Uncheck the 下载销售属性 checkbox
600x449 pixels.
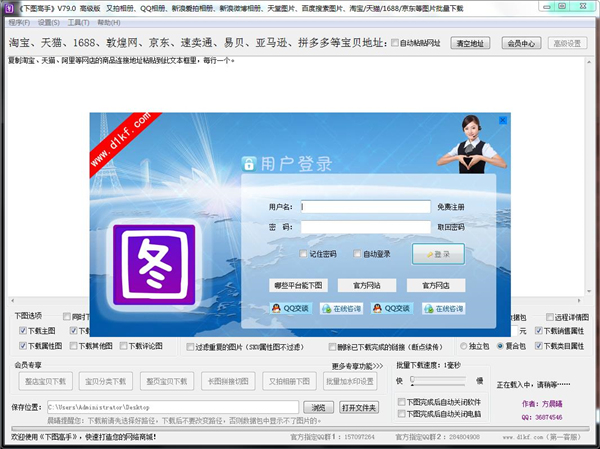pos(538,330)
